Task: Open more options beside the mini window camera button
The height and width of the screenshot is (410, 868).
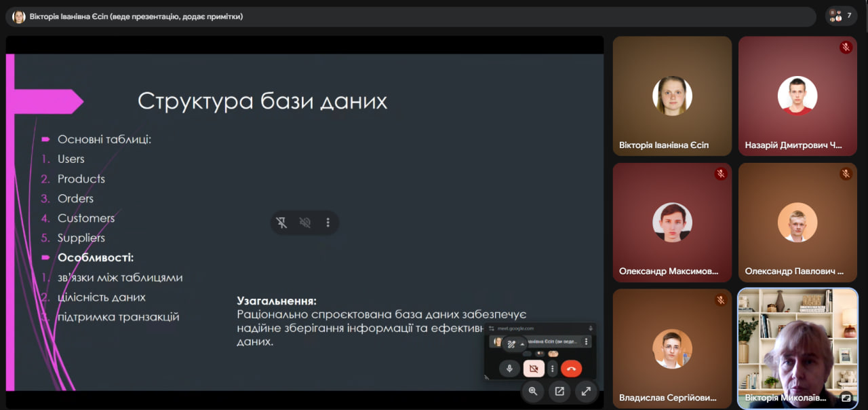Action: pyautogui.click(x=552, y=369)
